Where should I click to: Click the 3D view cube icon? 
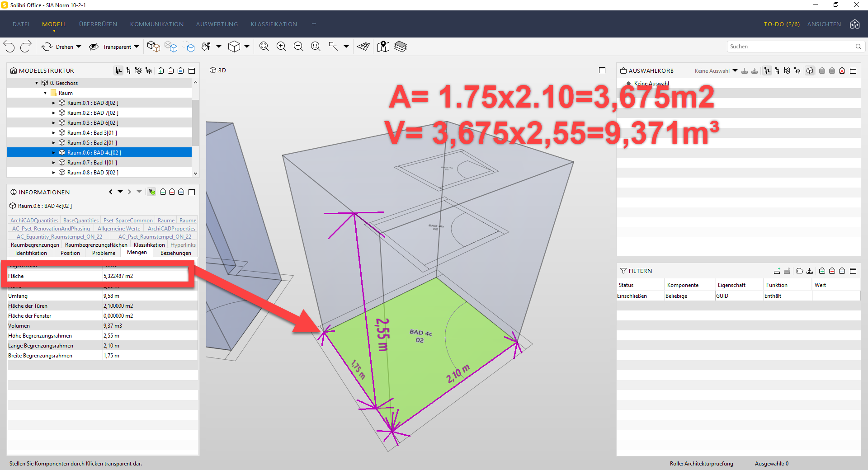pyautogui.click(x=234, y=47)
